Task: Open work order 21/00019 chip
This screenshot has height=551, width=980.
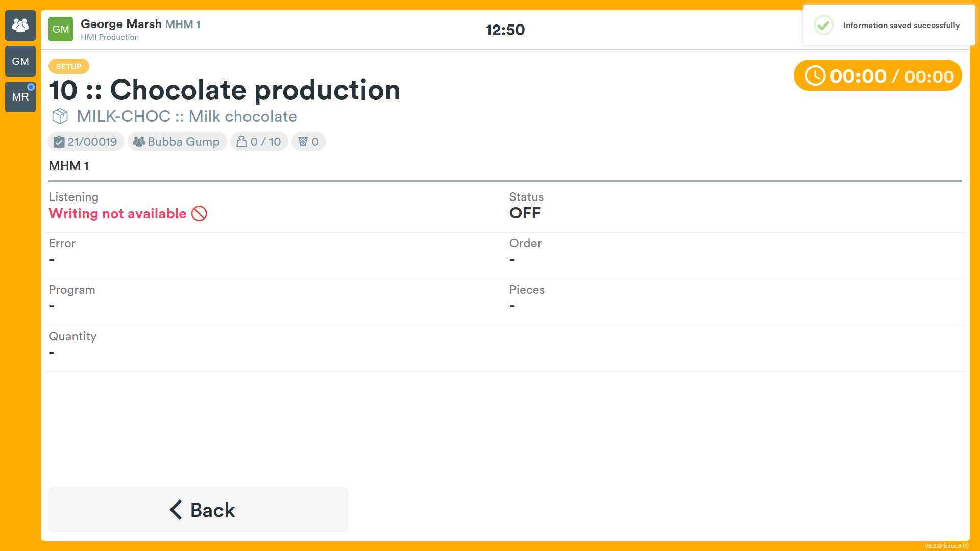Action: [x=86, y=142]
